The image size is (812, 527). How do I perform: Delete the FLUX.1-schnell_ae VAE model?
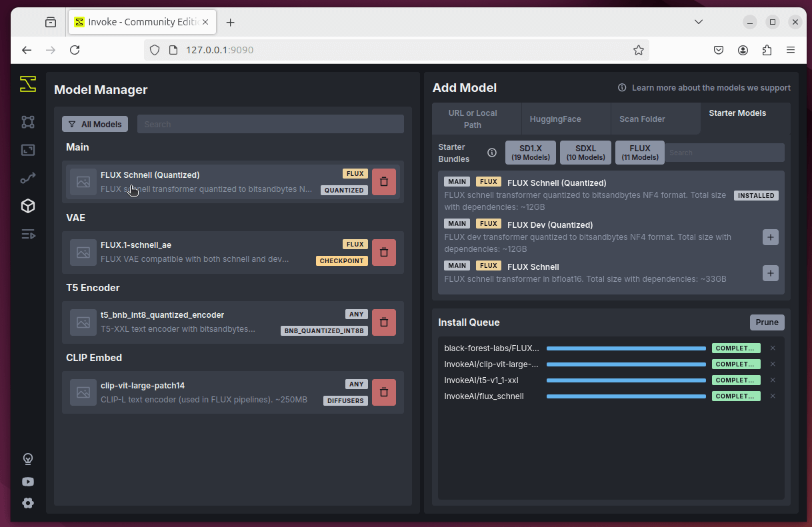pos(384,253)
